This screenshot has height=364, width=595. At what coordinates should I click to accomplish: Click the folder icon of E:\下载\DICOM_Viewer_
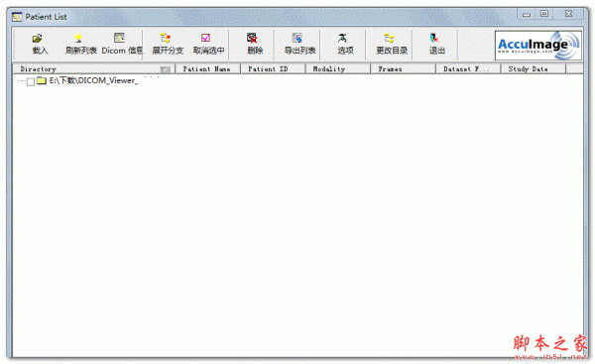pyautogui.click(x=42, y=81)
